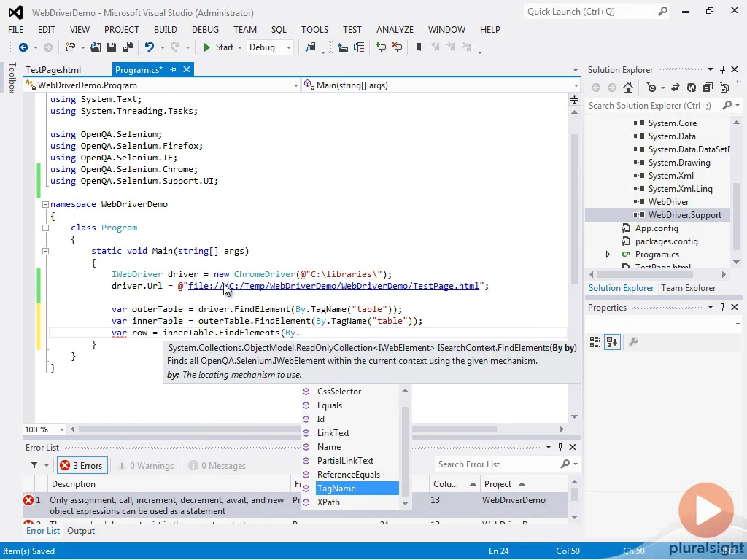This screenshot has width=747, height=560.
Task: Click the Open File toolbar icon
Action: pyautogui.click(x=96, y=47)
